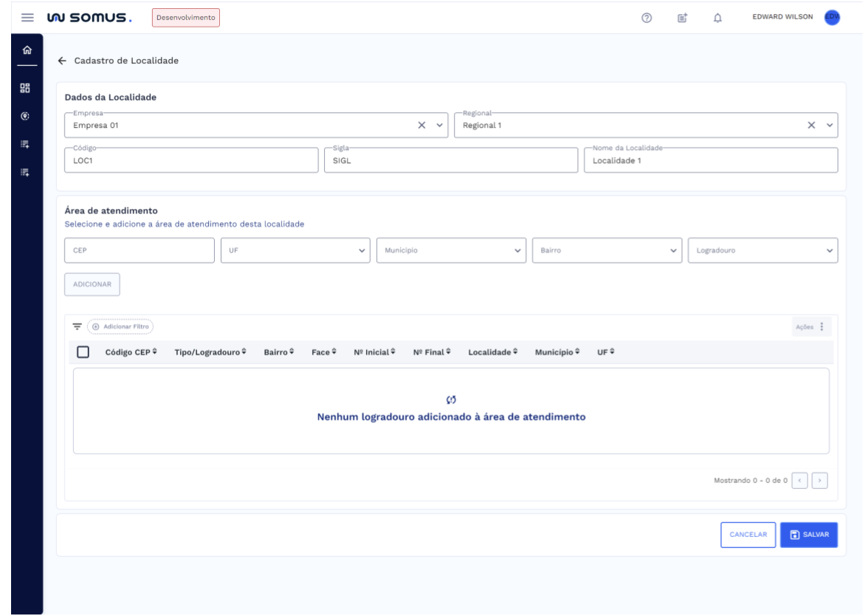The height and width of the screenshot is (616, 868).
Task: Click the SALVAR button
Action: [x=808, y=535]
